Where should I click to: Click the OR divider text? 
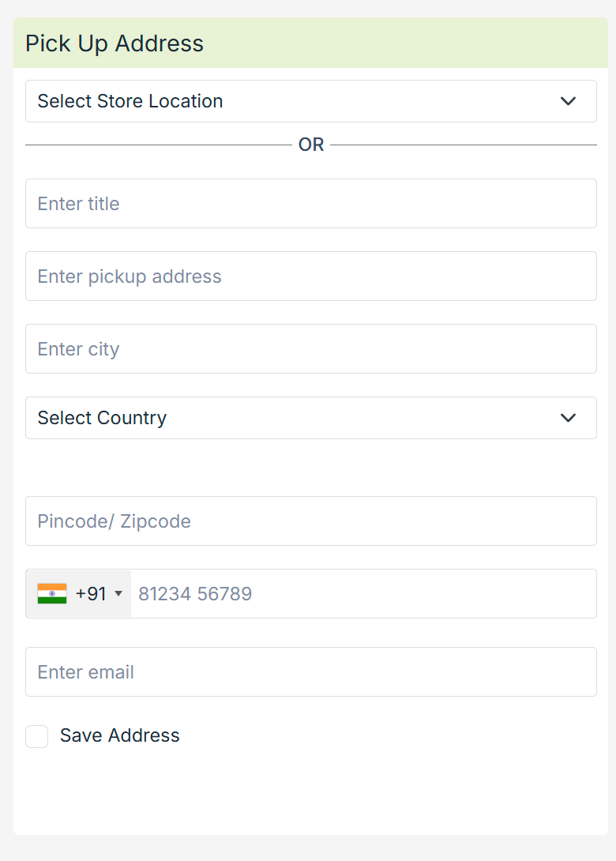pos(311,145)
